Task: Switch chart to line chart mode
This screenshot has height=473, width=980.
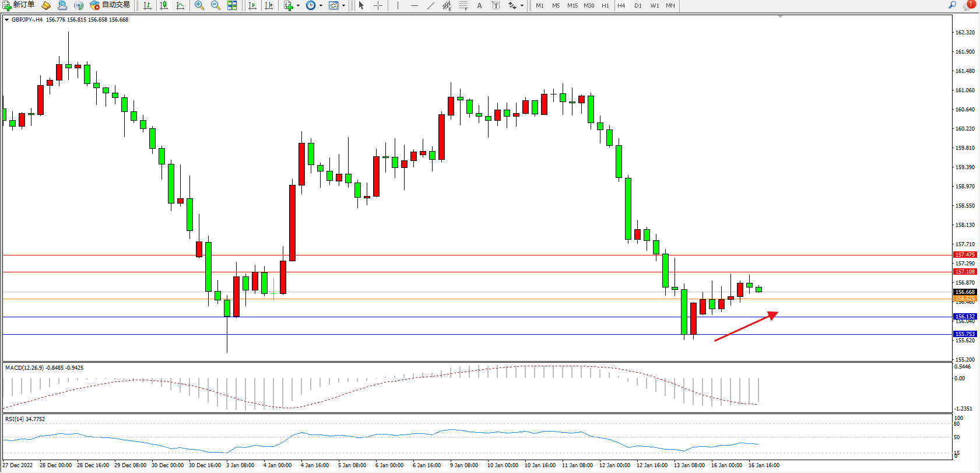Action: tap(180, 5)
